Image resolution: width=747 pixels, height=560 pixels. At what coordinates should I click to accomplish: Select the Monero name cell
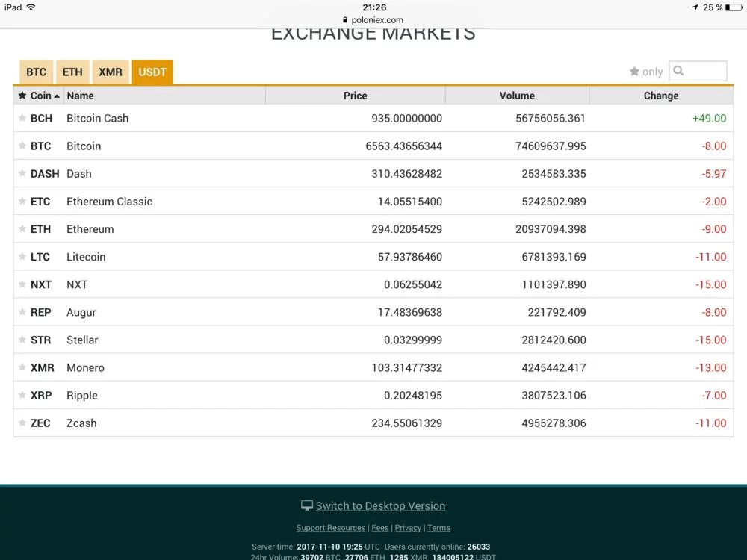[85, 367]
